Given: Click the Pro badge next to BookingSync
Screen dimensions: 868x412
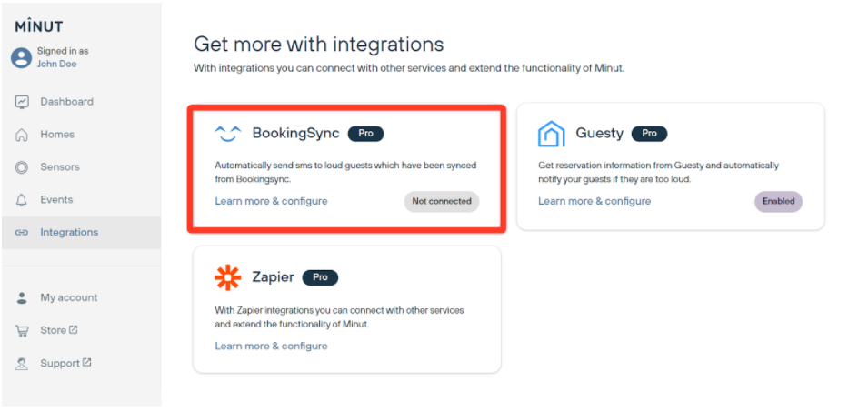Looking at the screenshot, I should point(365,134).
